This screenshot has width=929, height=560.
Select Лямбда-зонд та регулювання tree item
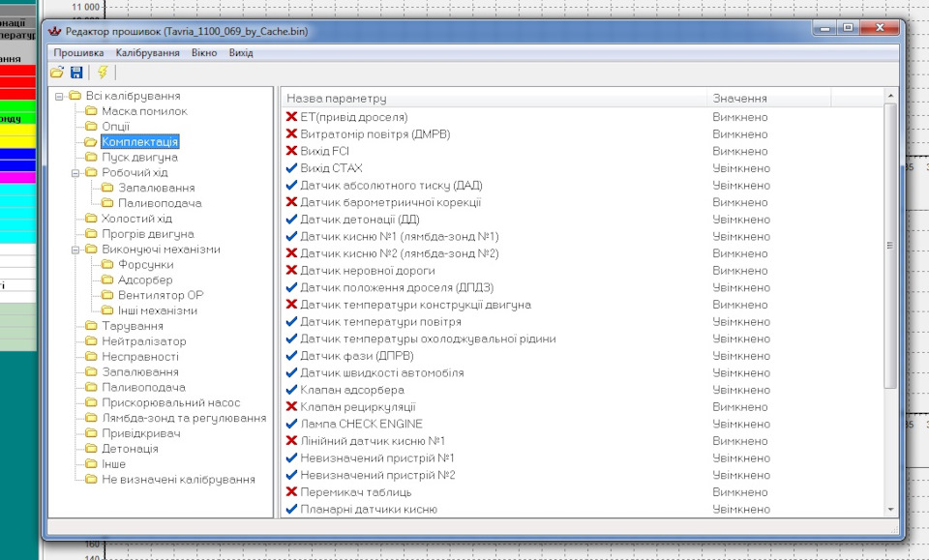click(184, 418)
